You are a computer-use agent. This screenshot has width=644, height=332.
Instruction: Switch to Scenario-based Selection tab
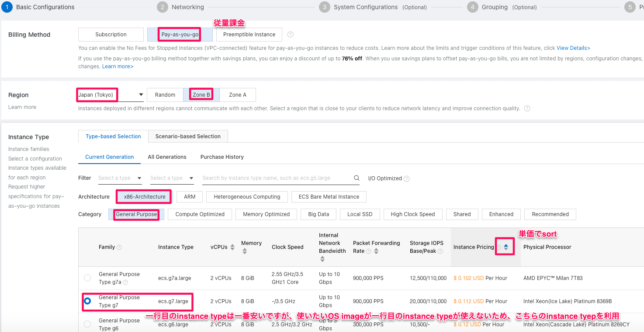[x=188, y=136]
